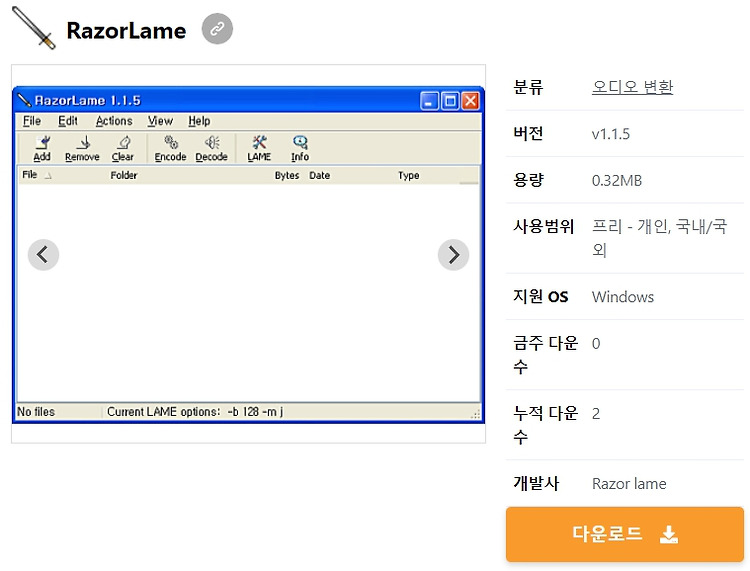Sort by the Bytes column header
The image size is (750, 571).
[x=287, y=176]
